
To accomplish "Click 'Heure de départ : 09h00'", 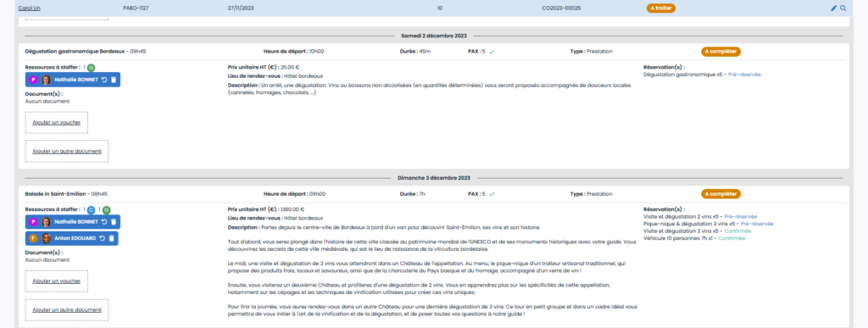I will (294, 194).
